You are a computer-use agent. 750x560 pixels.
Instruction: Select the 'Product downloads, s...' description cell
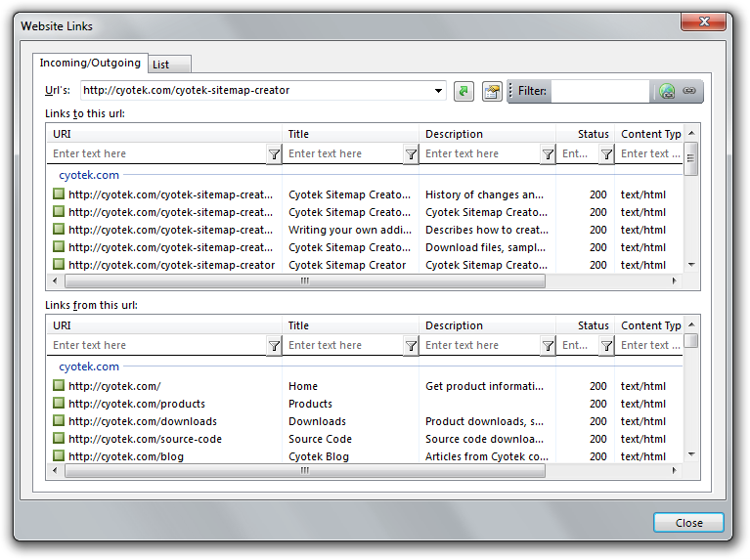point(484,421)
